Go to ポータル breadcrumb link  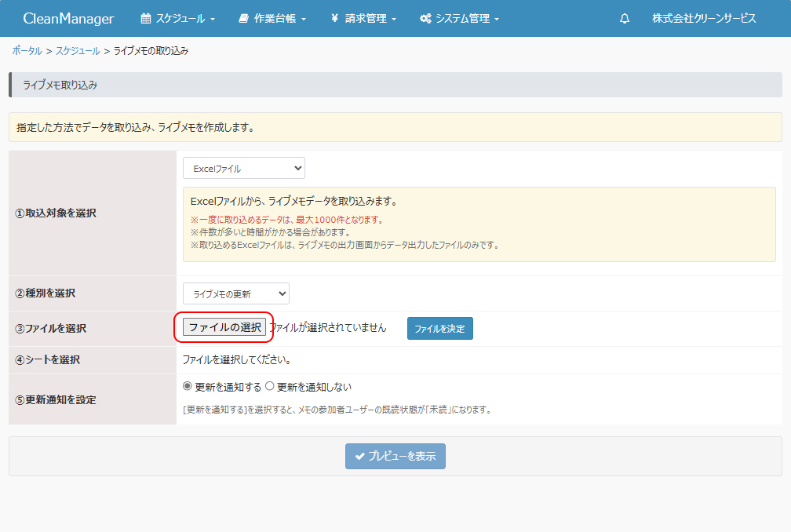pyautogui.click(x=27, y=51)
